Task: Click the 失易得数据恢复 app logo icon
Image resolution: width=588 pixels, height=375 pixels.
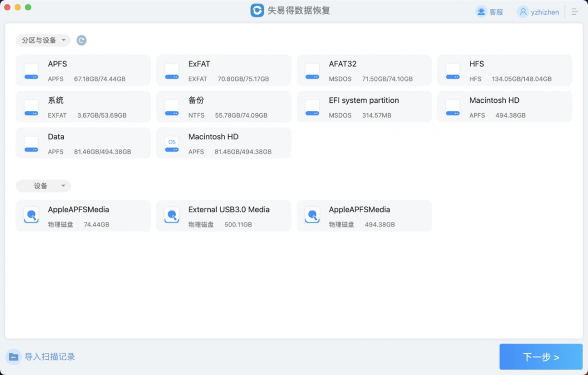Action: click(x=256, y=10)
